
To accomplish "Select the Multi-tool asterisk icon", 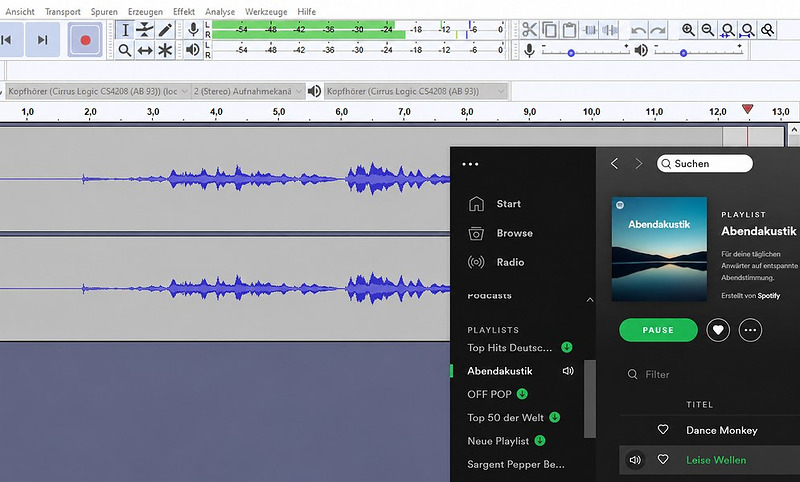I will [x=165, y=50].
